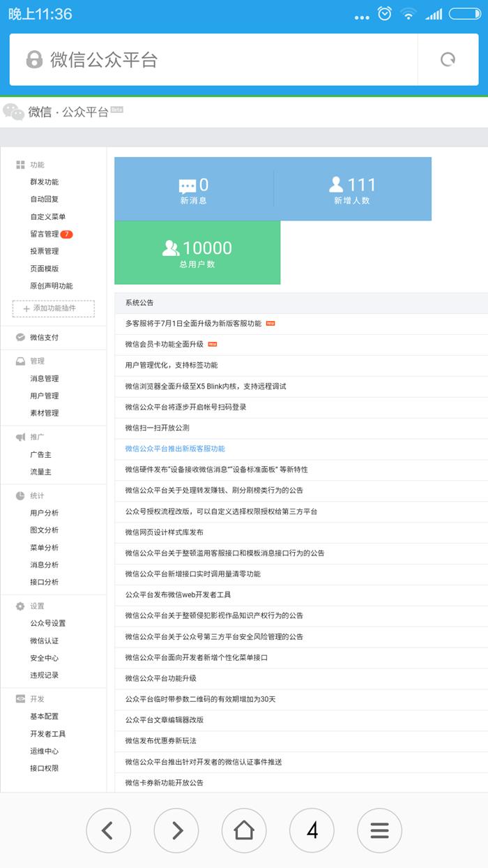The height and width of the screenshot is (868, 488).
Task: Open 接口权限 in sidebar
Action: [x=44, y=768]
